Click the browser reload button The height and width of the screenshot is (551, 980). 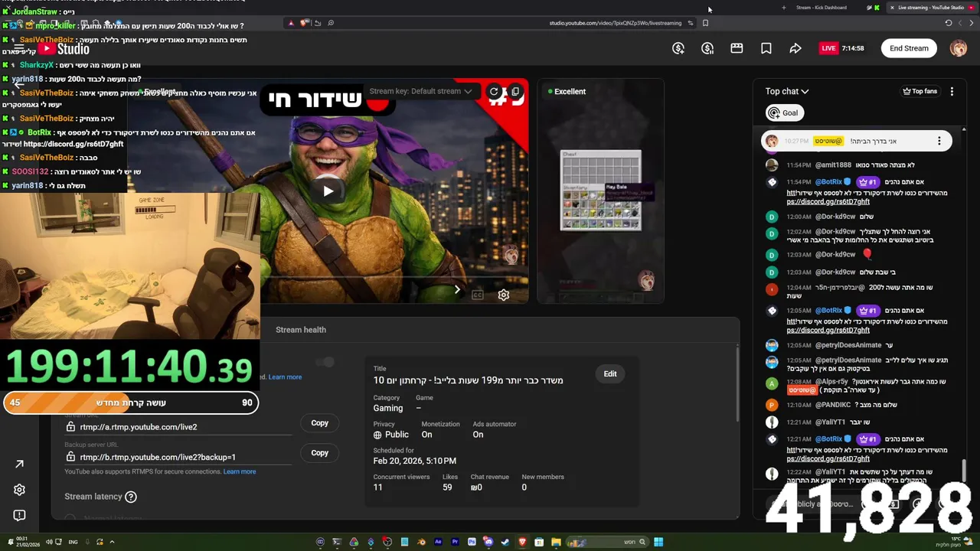click(948, 23)
